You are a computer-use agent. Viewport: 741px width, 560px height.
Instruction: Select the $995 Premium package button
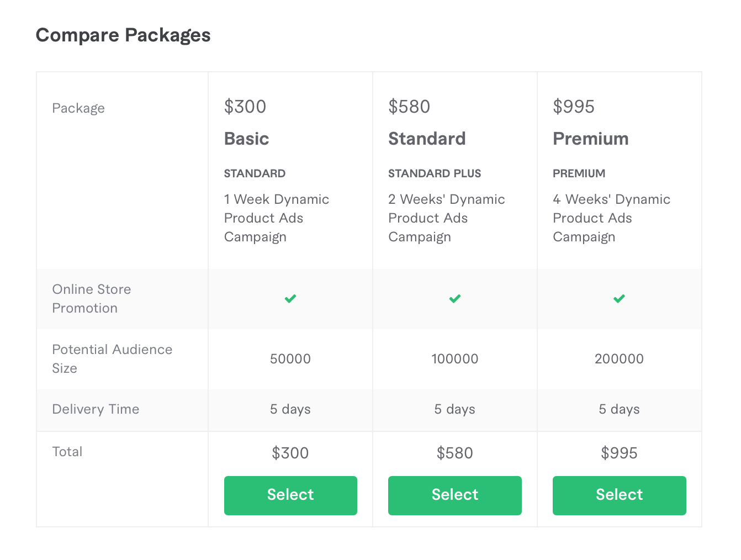[620, 495]
